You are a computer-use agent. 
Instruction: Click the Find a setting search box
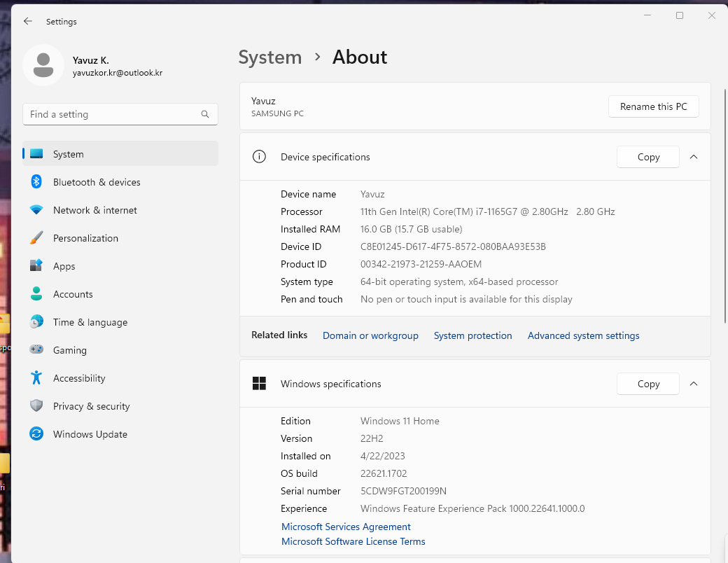(x=120, y=114)
